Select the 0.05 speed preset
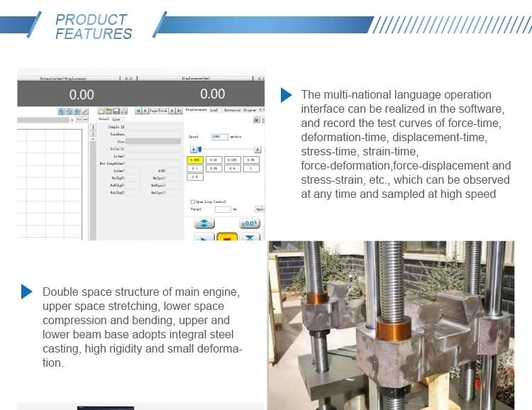Screen dimensions: 532x410 click(x=251, y=160)
